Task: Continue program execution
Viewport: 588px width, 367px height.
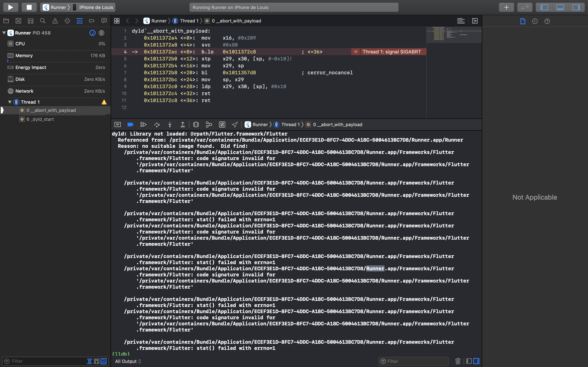Action: pos(144,125)
